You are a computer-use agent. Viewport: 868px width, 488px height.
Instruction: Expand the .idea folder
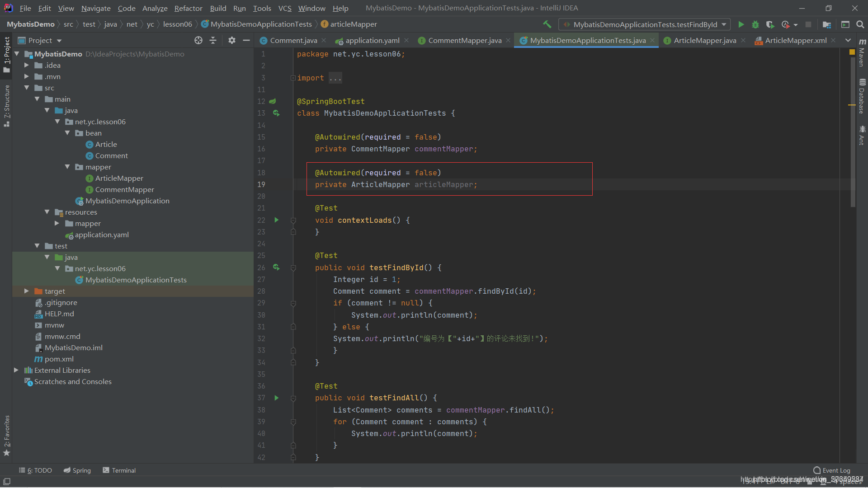(26, 65)
